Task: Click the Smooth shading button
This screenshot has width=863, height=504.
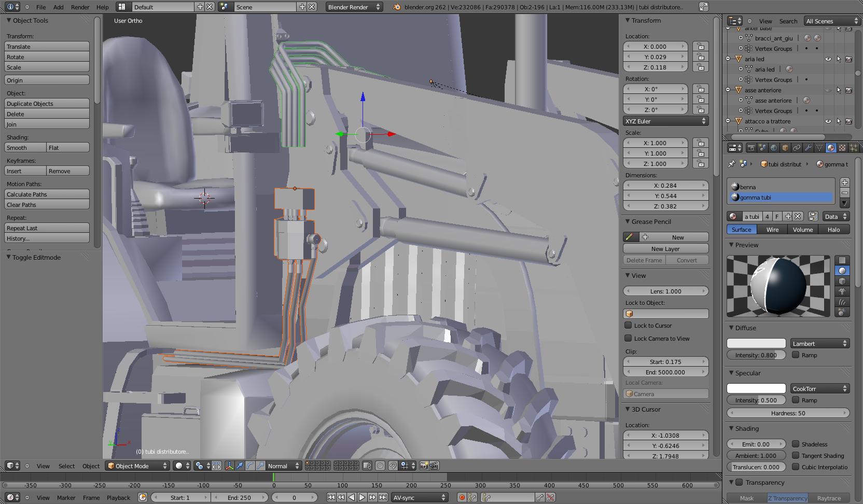Action: tap(25, 147)
